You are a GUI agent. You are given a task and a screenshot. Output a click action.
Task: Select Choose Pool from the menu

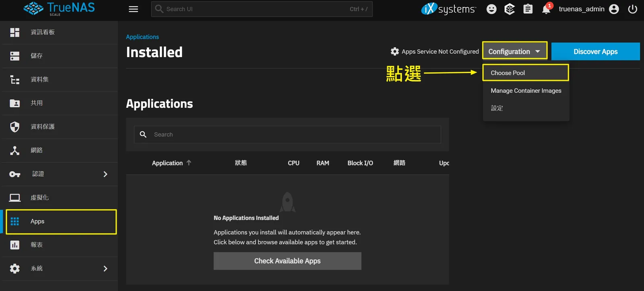pyautogui.click(x=526, y=73)
